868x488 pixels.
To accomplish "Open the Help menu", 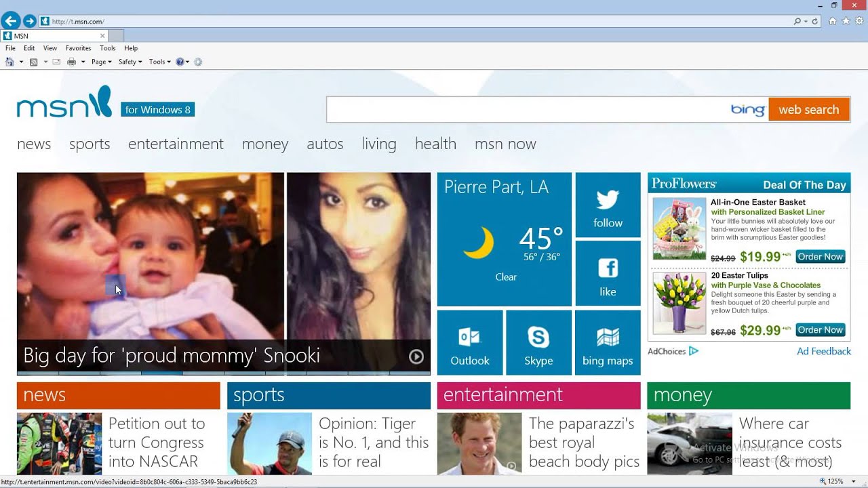I will pos(131,48).
